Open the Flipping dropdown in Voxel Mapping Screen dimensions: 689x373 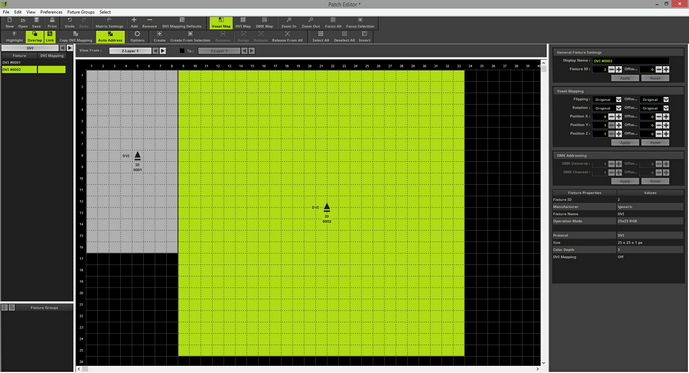[607, 100]
